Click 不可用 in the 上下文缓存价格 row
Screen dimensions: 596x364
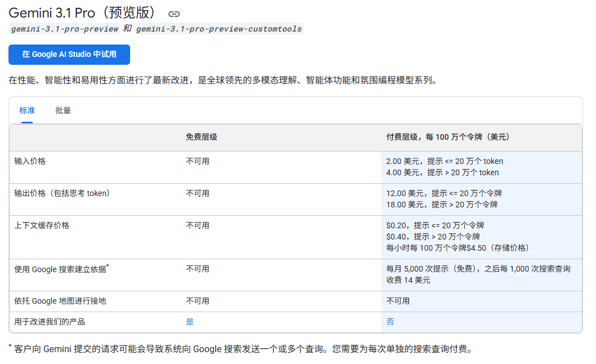198,225
